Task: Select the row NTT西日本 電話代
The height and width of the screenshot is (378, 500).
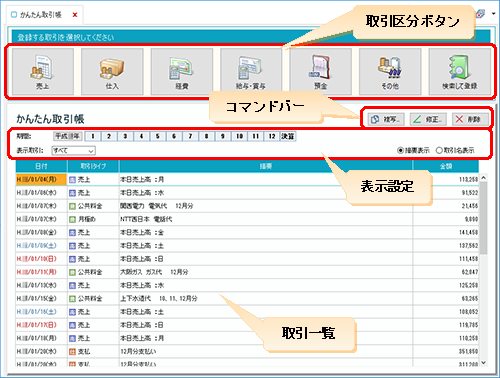Action: pyautogui.click(x=247, y=219)
